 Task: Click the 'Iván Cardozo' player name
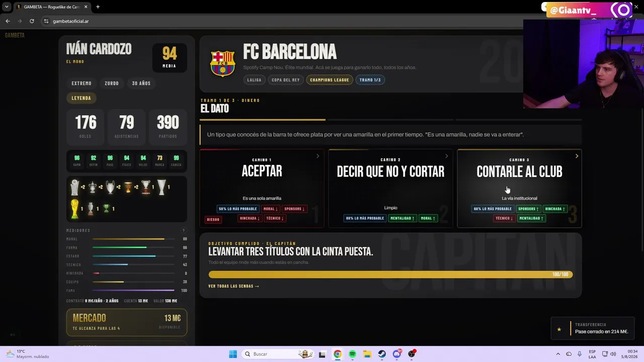(x=99, y=49)
